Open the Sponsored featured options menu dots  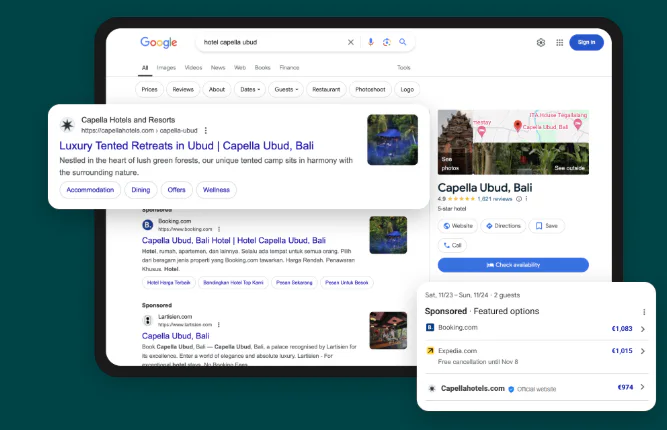[x=644, y=312]
